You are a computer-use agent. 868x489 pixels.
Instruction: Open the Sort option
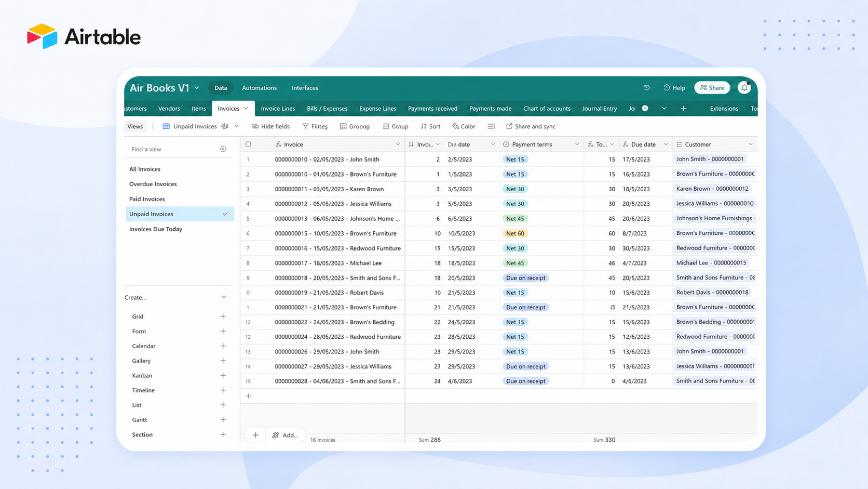(430, 126)
